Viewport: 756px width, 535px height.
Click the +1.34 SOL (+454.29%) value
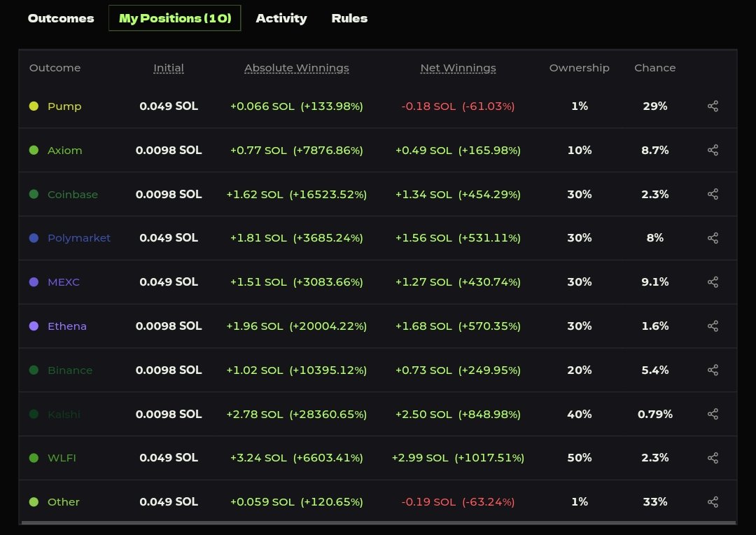click(x=458, y=195)
